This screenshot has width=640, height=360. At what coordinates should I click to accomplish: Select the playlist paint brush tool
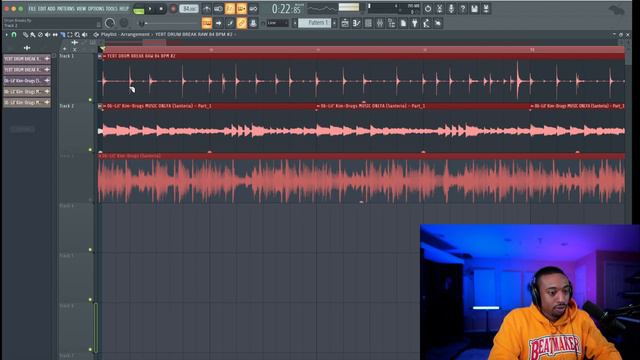pyautogui.click(x=33, y=35)
